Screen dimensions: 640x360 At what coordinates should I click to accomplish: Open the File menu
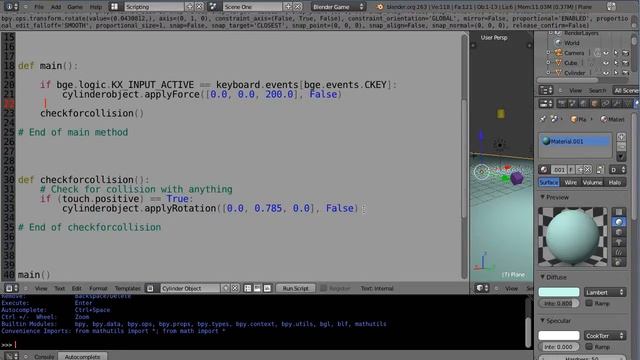pyautogui.click(x=39, y=7)
